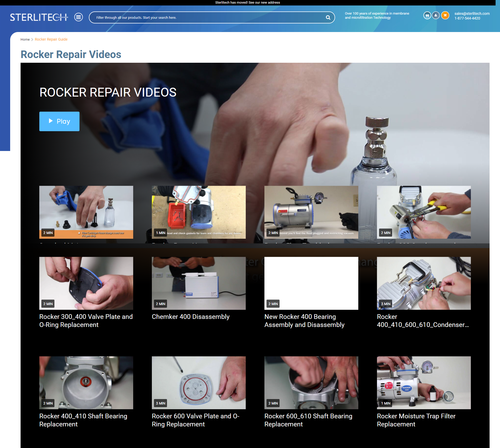Click title 'Rocker 600_610 Shaft Bearing Replacement'

point(308,420)
